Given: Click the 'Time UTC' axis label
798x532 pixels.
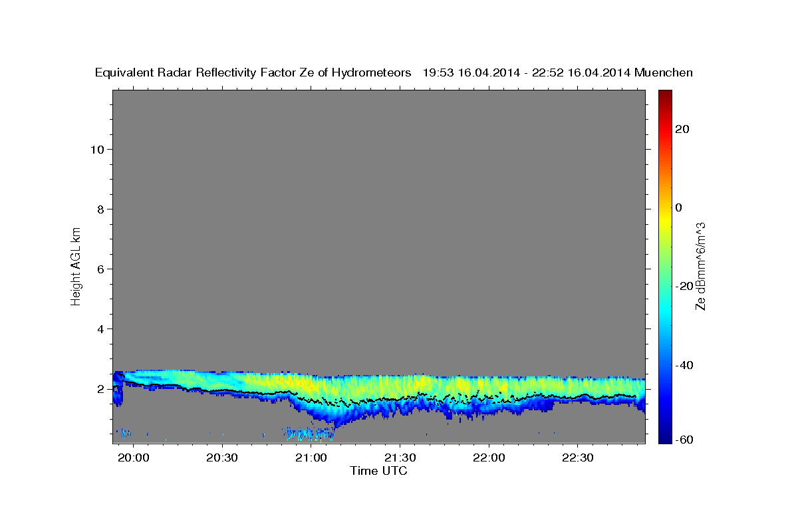Looking at the screenshot, I should pyautogui.click(x=378, y=471).
